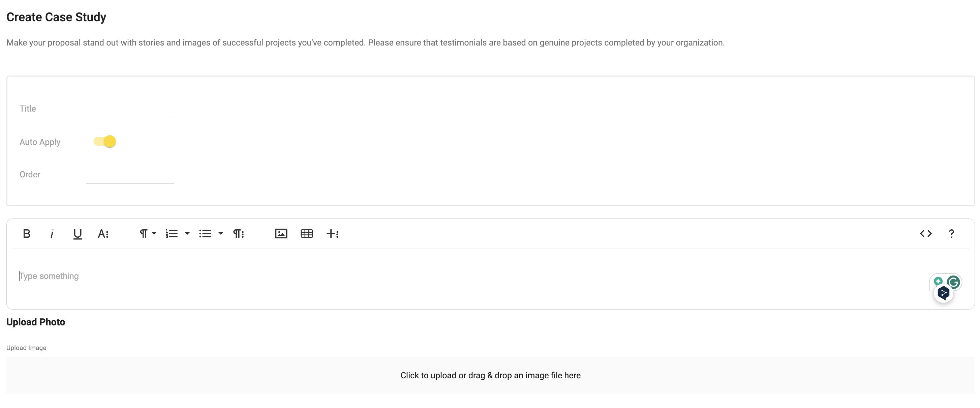Open more rich insert options plus icon
Viewport: 980px width, 408px height.
coord(332,233)
